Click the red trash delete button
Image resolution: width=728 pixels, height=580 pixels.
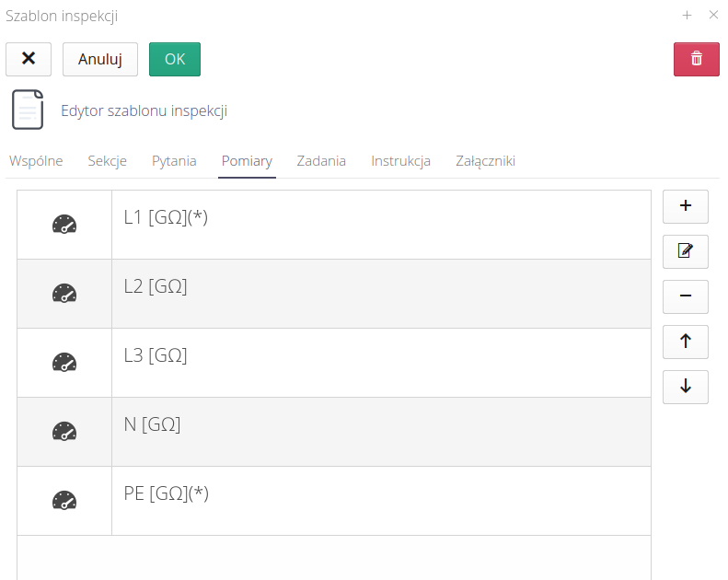[x=696, y=59]
